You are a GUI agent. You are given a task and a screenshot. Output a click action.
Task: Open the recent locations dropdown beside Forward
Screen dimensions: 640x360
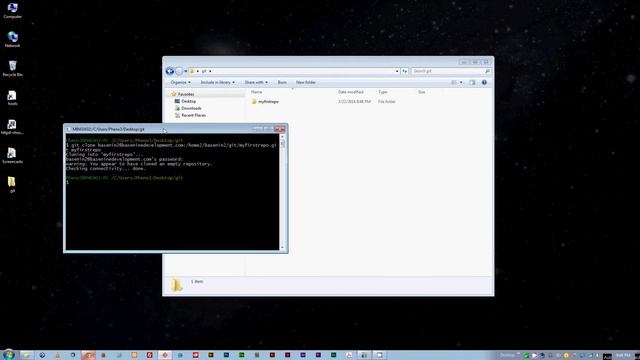tap(186, 71)
